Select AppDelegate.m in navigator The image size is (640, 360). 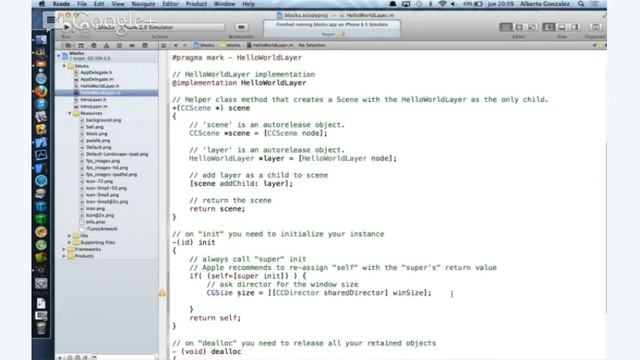pyautogui.click(x=97, y=79)
